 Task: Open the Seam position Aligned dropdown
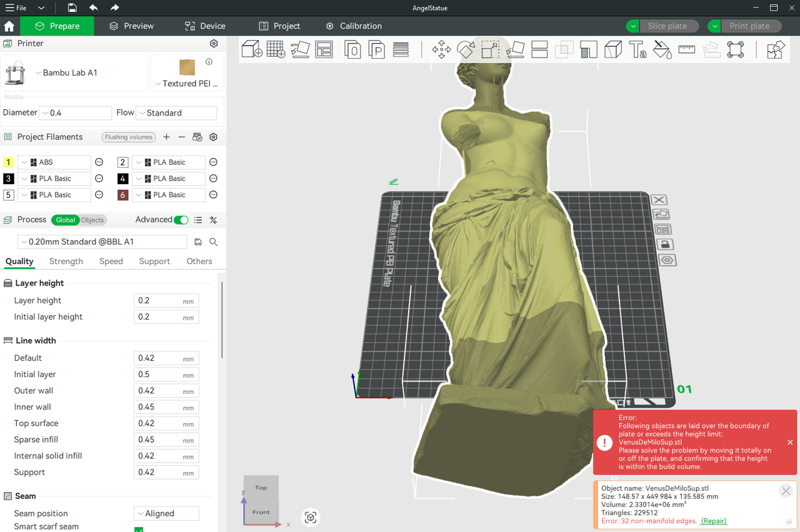(x=167, y=513)
